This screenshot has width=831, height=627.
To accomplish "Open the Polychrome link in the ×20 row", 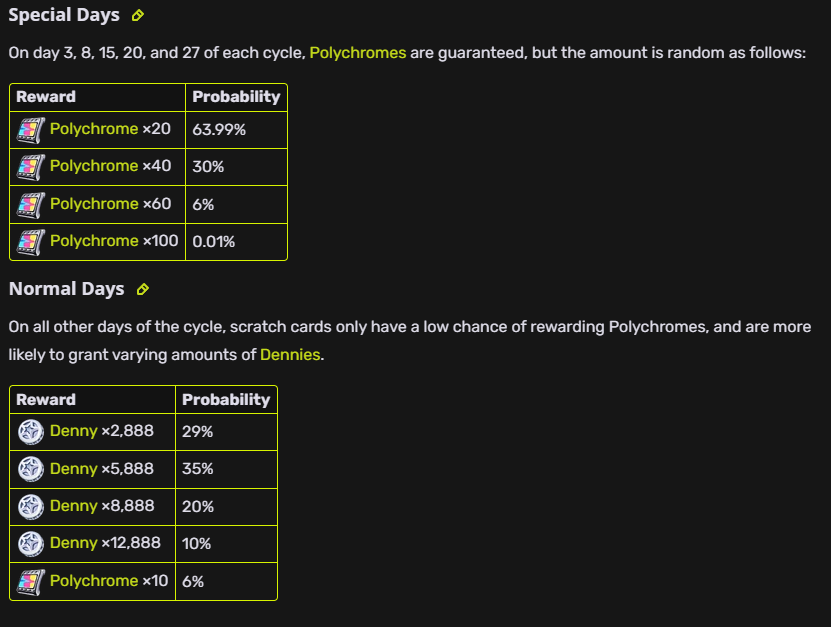I will point(94,129).
